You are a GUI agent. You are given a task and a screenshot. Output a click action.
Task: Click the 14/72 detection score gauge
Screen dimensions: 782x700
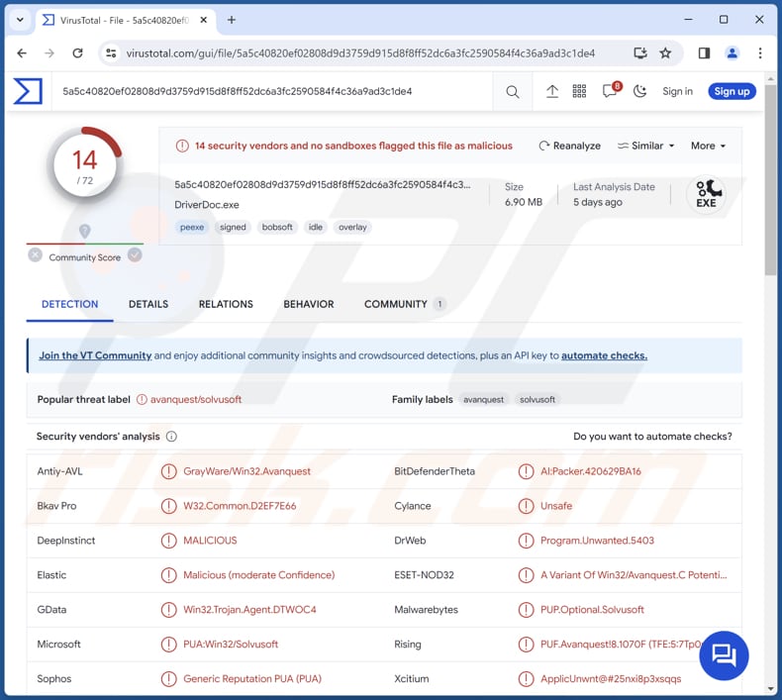[85, 166]
